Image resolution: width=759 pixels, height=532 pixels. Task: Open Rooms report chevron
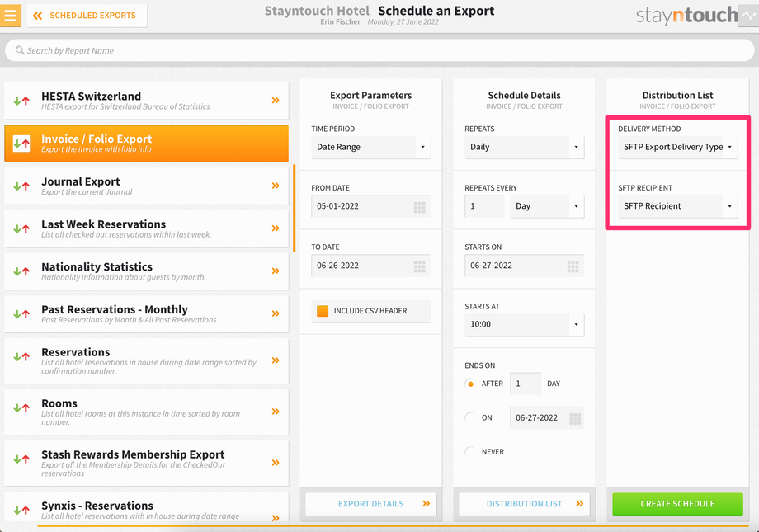coord(276,412)
